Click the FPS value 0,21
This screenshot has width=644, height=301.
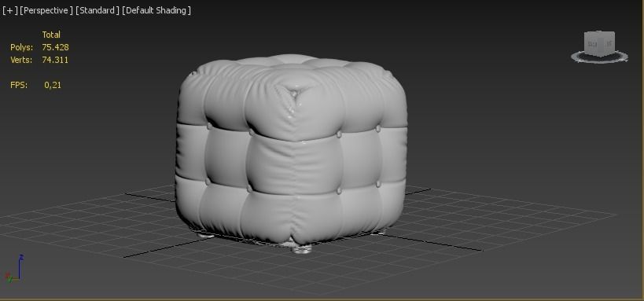coord(53,85)
